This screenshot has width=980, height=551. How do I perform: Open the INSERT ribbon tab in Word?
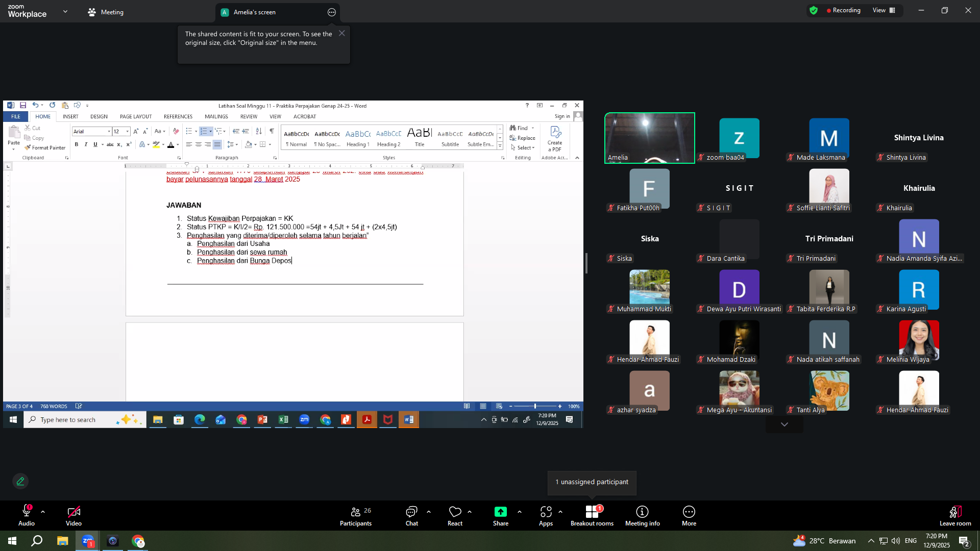pos(70,117)
